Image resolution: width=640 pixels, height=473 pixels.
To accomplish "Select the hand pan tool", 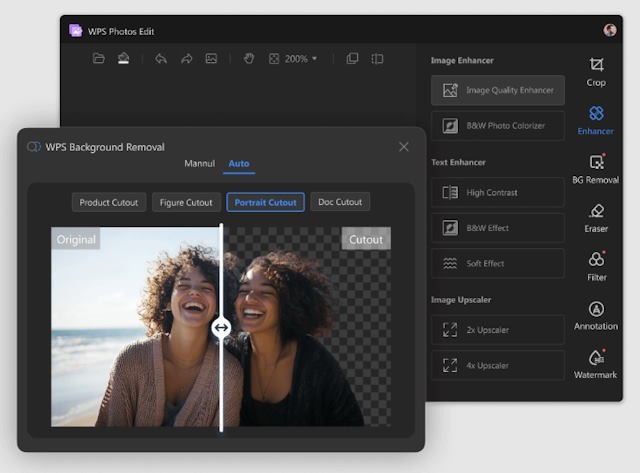I will tap(249, 59).
